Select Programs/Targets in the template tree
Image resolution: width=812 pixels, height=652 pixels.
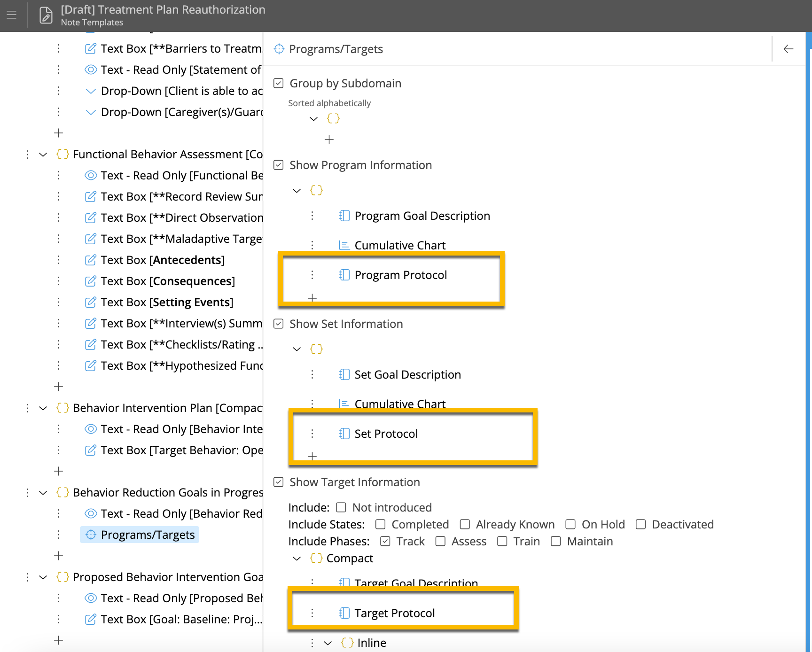coord(147,535)
